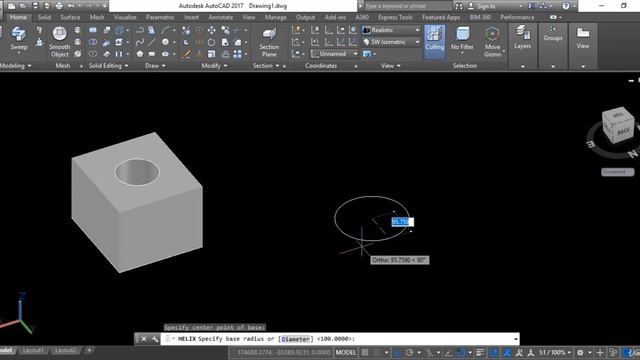Click the Autodesk Exchange Apps icon

(531, 6)
